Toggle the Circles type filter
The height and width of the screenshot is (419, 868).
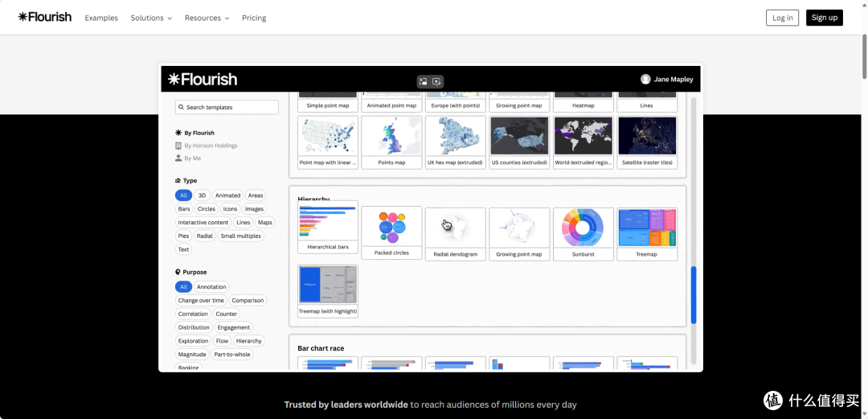point(207,209)
